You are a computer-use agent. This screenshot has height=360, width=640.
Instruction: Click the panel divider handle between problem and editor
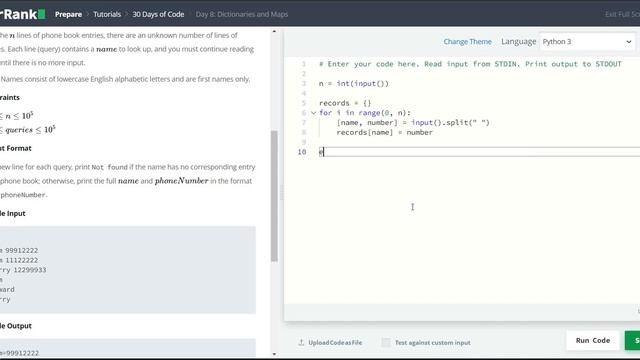tap(281, 193)
